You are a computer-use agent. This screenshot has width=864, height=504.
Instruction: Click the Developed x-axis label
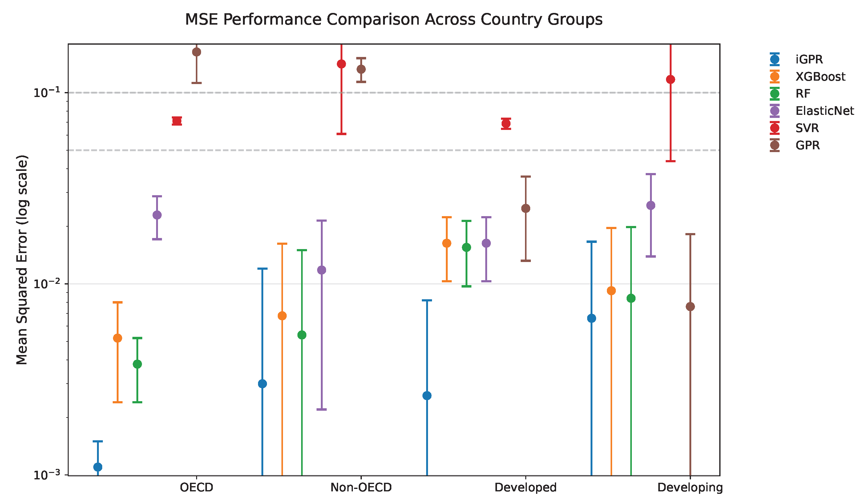click(x=526, y=488)
